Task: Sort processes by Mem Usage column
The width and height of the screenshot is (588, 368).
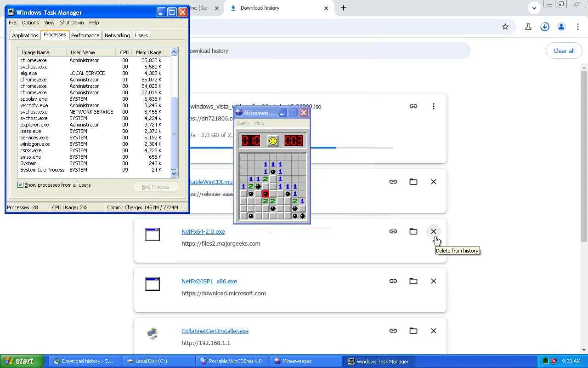Action: [x=149, y=52]
